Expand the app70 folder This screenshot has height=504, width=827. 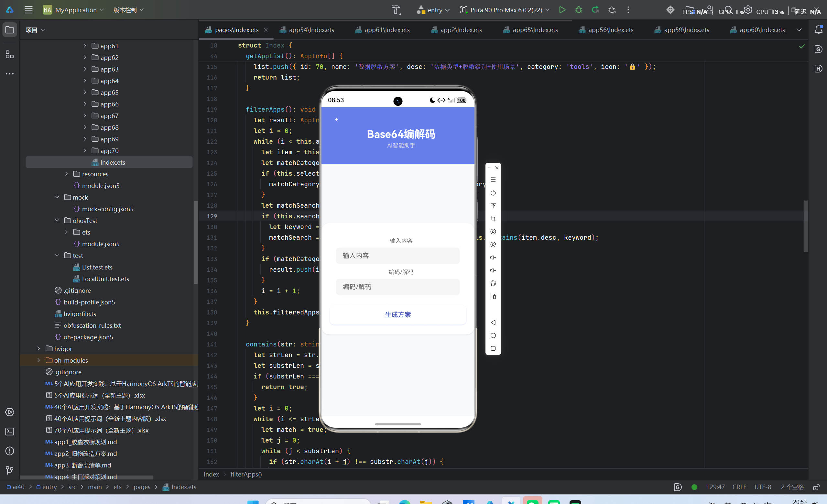[85, 150]
